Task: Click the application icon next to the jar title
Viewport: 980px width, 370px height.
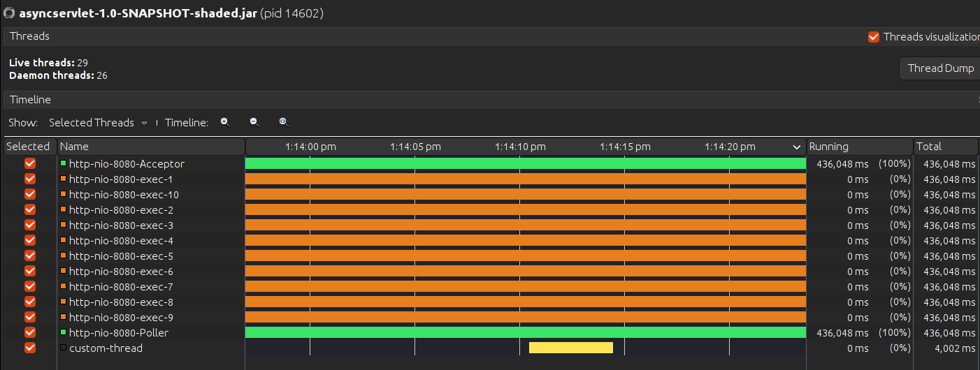Action: (10, 13)
